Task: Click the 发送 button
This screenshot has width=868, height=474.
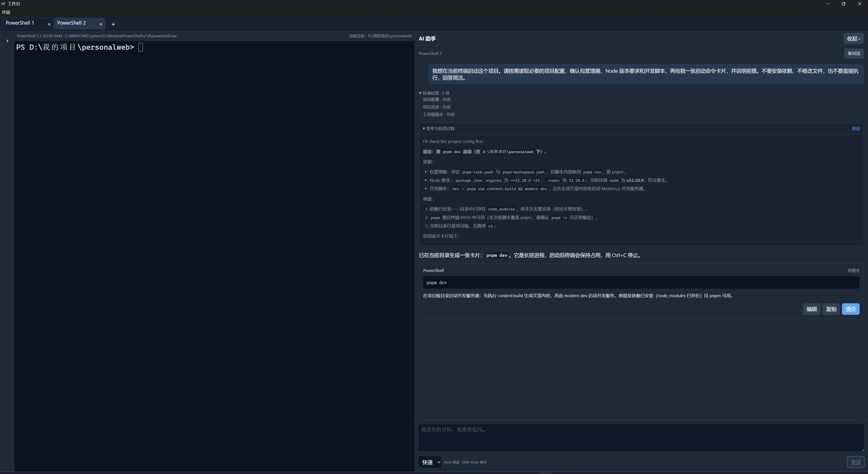Action: pyautogui.click(x=856, y=462)
